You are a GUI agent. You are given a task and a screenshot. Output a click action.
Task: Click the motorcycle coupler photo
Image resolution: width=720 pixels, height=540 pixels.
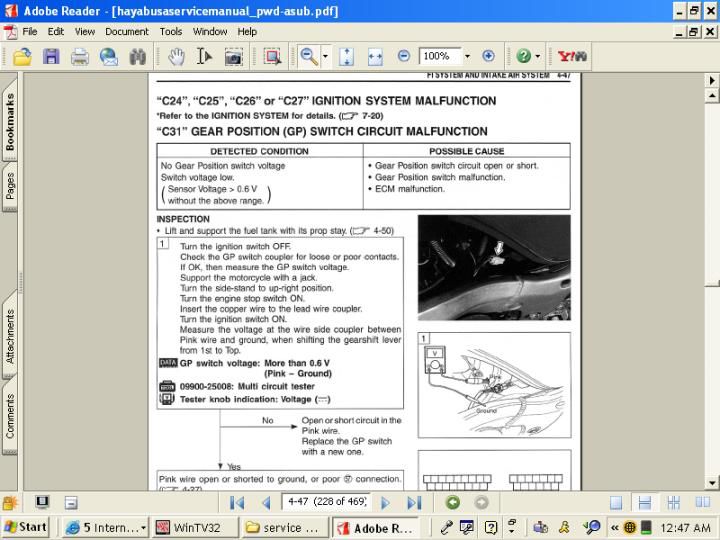point(495,268)
